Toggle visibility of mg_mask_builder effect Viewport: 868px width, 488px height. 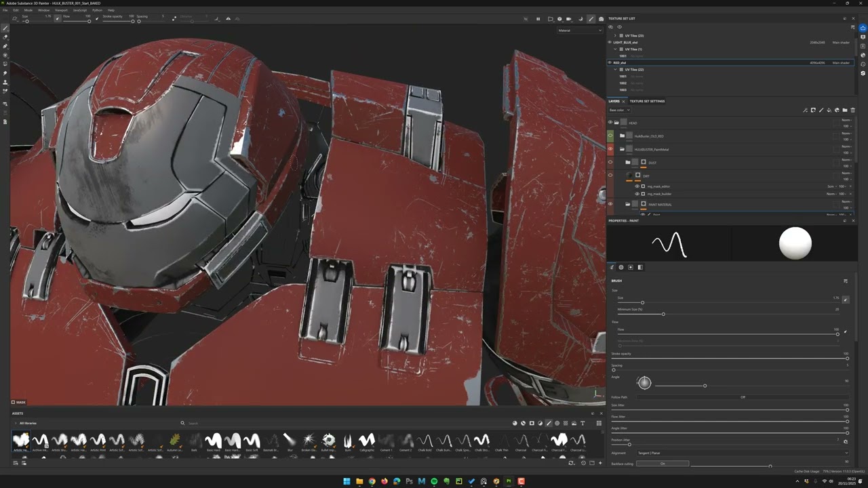pyautogui.click(x=637, y=194)
